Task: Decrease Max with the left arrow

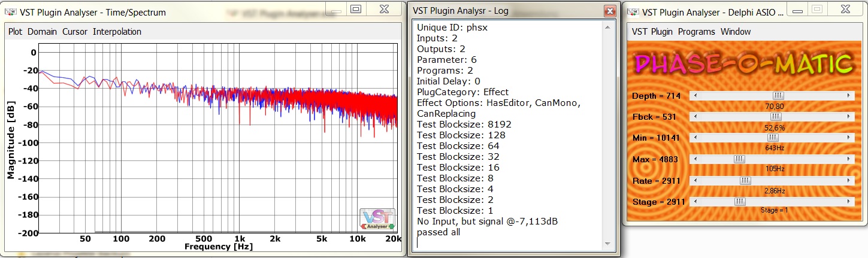Action: 694,159
